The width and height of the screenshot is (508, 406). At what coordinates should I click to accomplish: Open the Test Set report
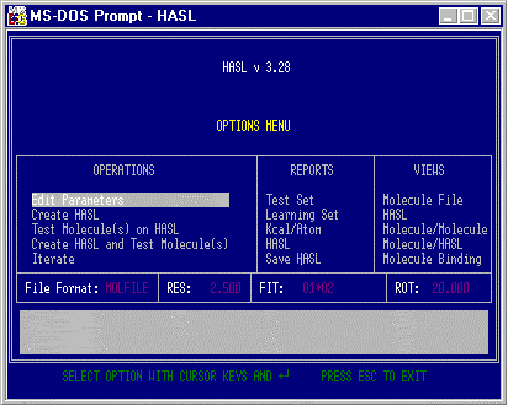pyautogui.click(x=290, y=200)
